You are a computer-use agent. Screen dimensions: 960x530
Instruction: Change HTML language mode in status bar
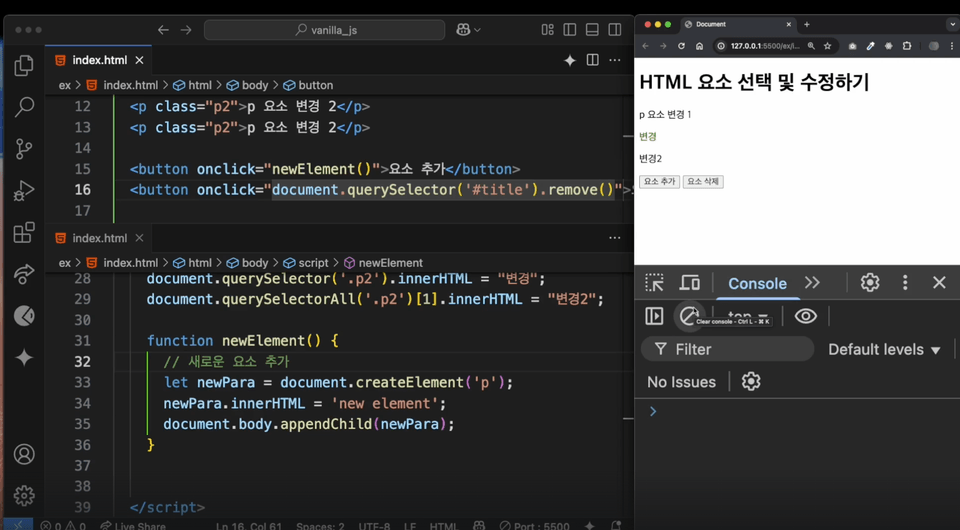(443, 525)
